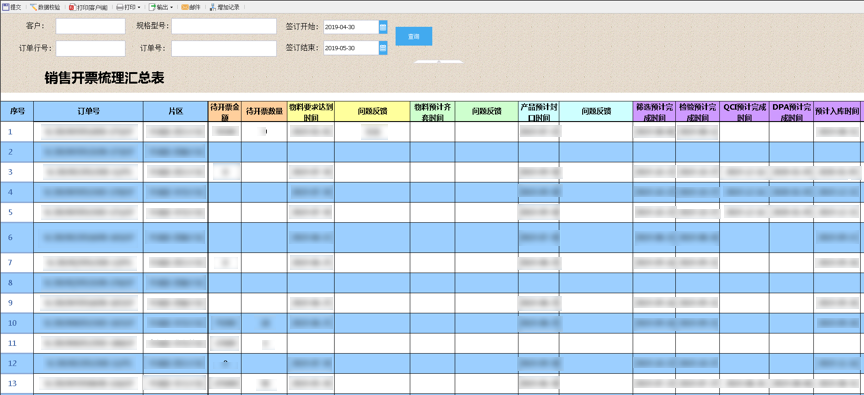The width and height of the screenshot is (864, 395).
Task: Open the calendar picker for 签订结束
Action: (383, 48)
